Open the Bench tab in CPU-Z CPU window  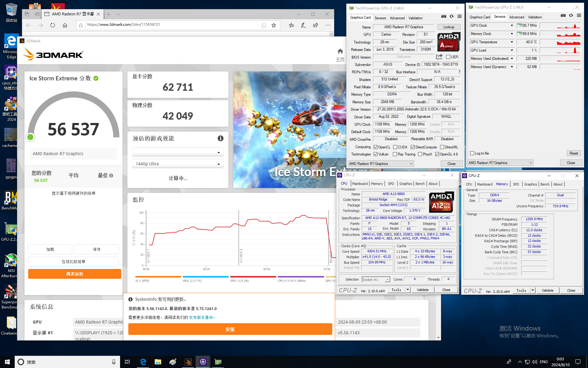(x=420, y=184)
